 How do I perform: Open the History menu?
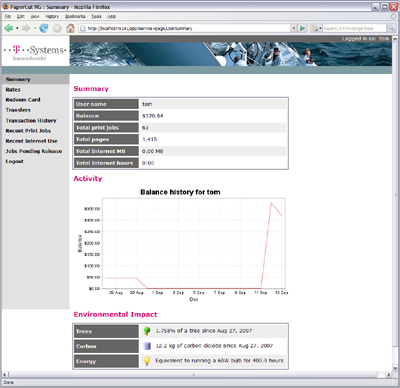click(x=52, y=16)
